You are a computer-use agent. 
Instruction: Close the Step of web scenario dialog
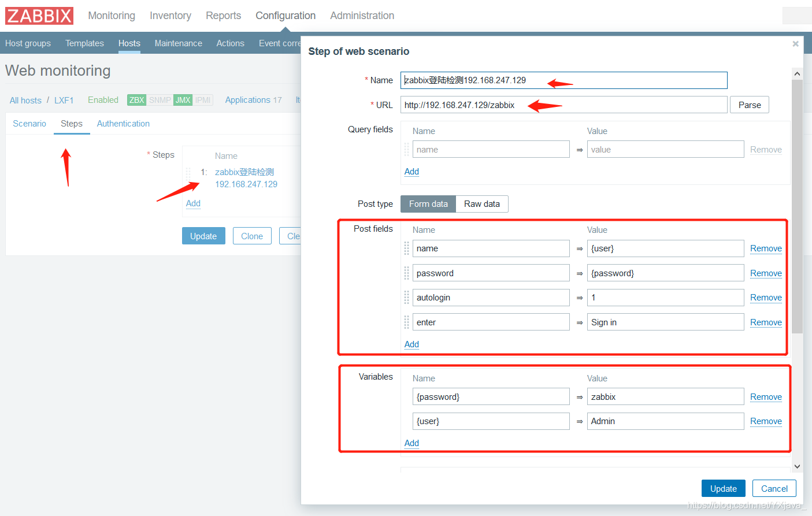coord(795,44)
